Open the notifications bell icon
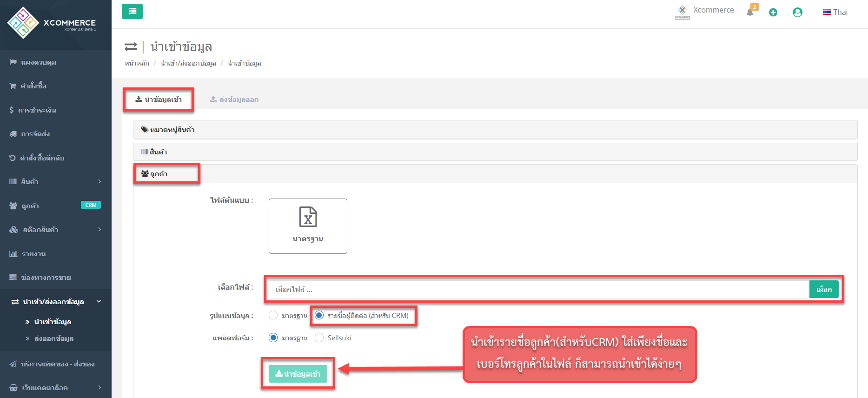Image resolution: width=868 pixels, height=398 pixels. [750, 13]
